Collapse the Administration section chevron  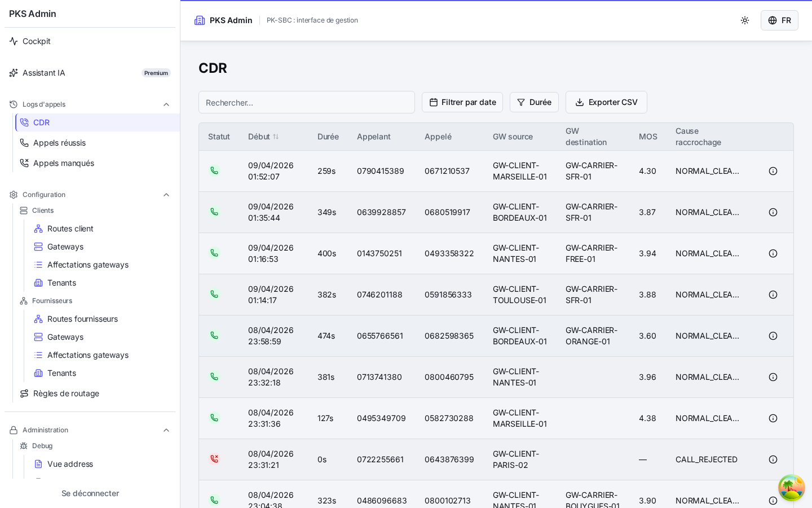tap(166, 430)
